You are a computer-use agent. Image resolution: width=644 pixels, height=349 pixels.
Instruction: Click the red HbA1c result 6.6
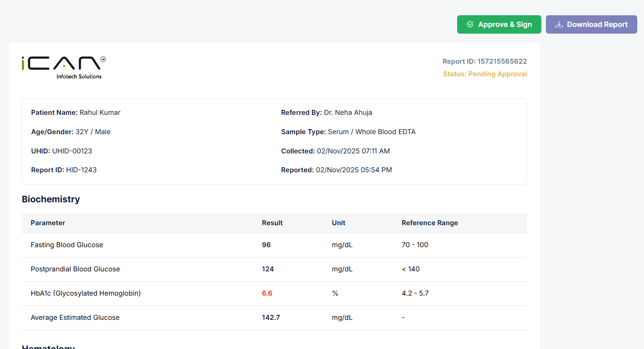(x=267, y=293)
